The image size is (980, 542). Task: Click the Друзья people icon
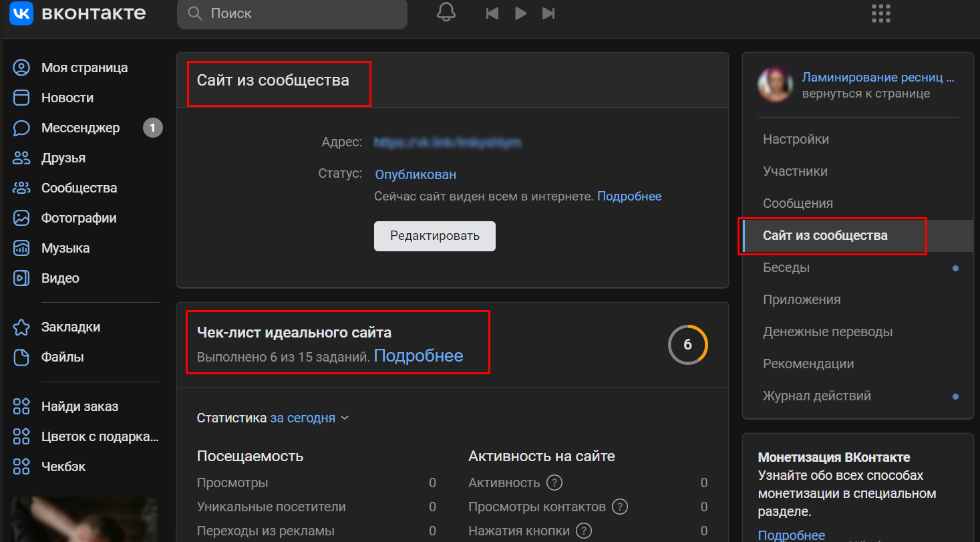pos(22,158)
